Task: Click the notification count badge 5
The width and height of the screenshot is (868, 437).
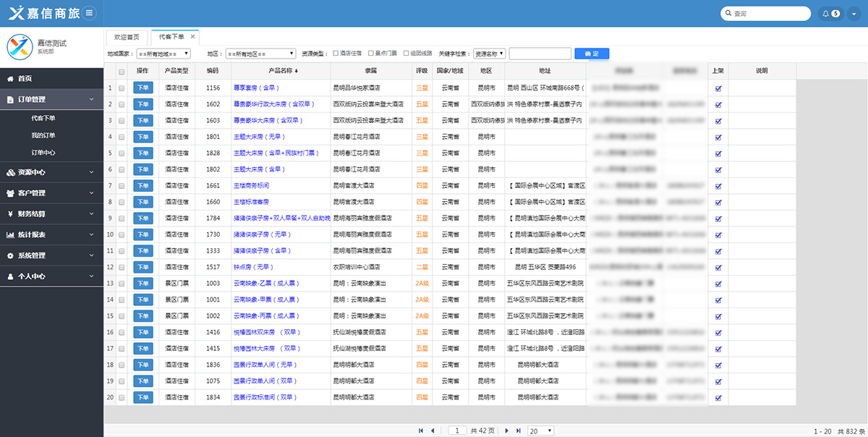Action: 836,13
